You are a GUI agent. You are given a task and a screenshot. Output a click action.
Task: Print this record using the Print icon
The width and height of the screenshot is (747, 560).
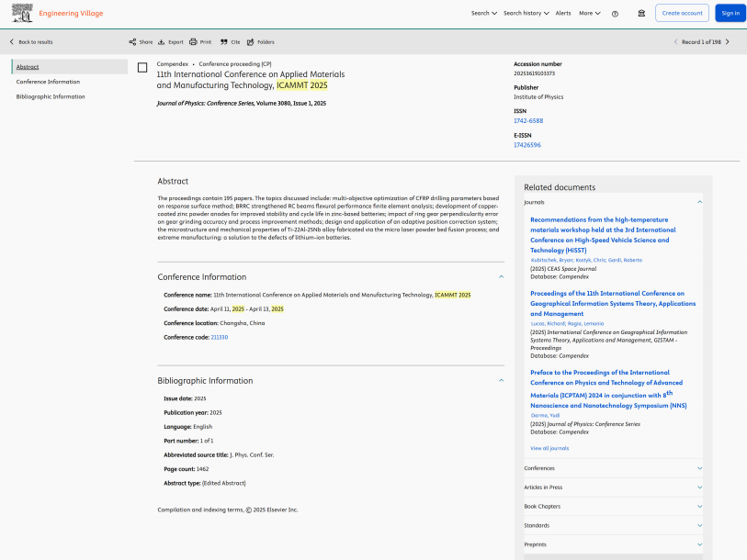coord(193,42)
